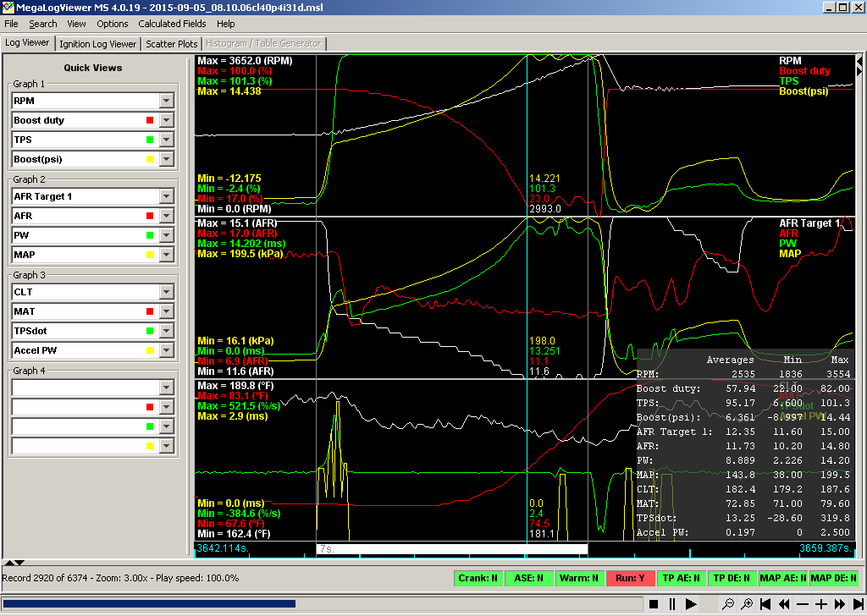Zoom out using magnifier minus icon
Image resolution: width=867 pixels, height=616 pixels.
coord(728,604)
